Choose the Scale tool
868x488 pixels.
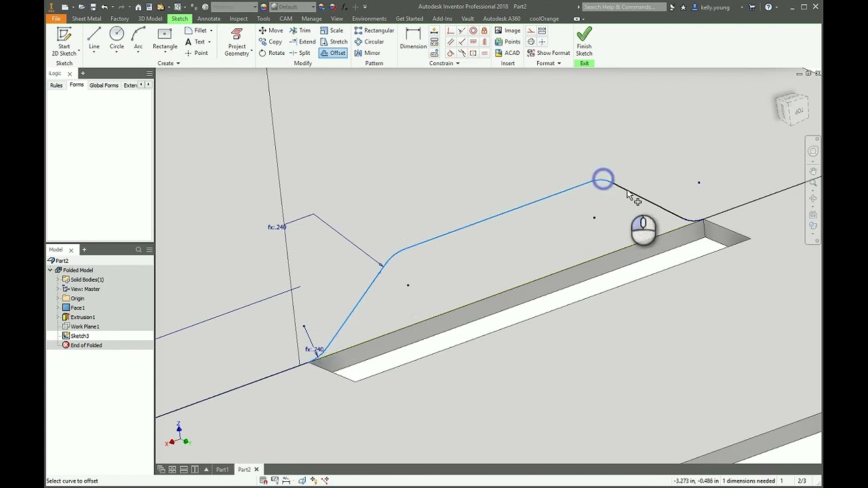point(332,30)
